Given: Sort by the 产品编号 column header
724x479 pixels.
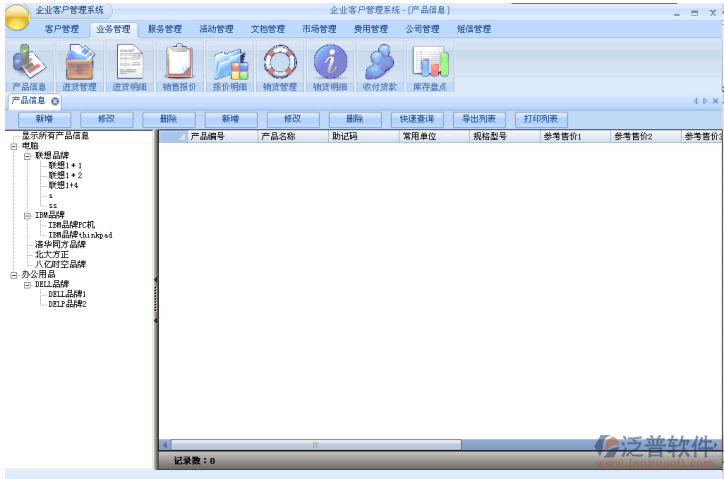Looking at the screenshot, I should pos(223,136).
